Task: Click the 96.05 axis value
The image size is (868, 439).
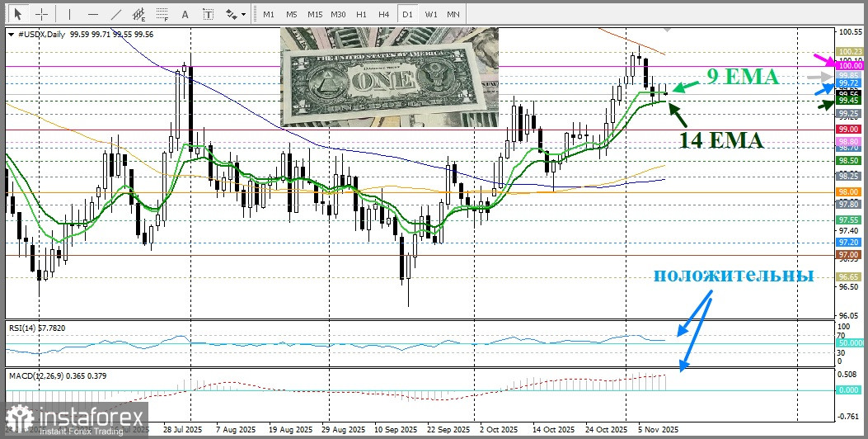Action: point(848,314)
